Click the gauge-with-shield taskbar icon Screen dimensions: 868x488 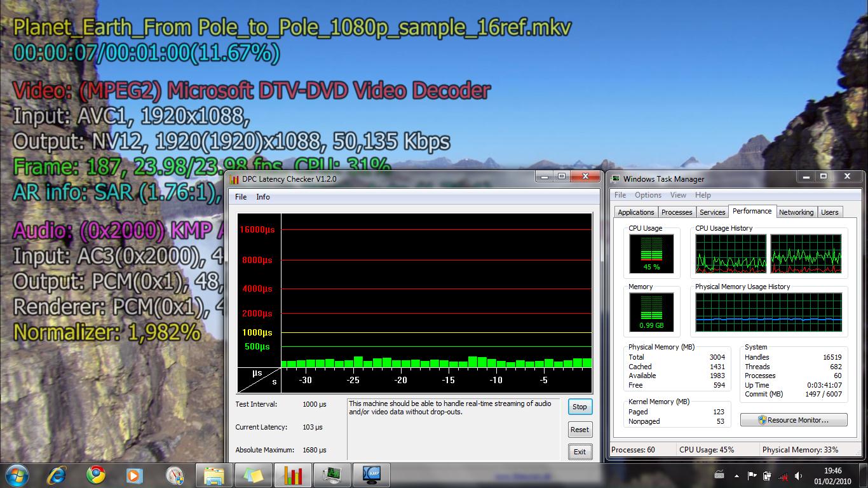click(x=174, y=475)
